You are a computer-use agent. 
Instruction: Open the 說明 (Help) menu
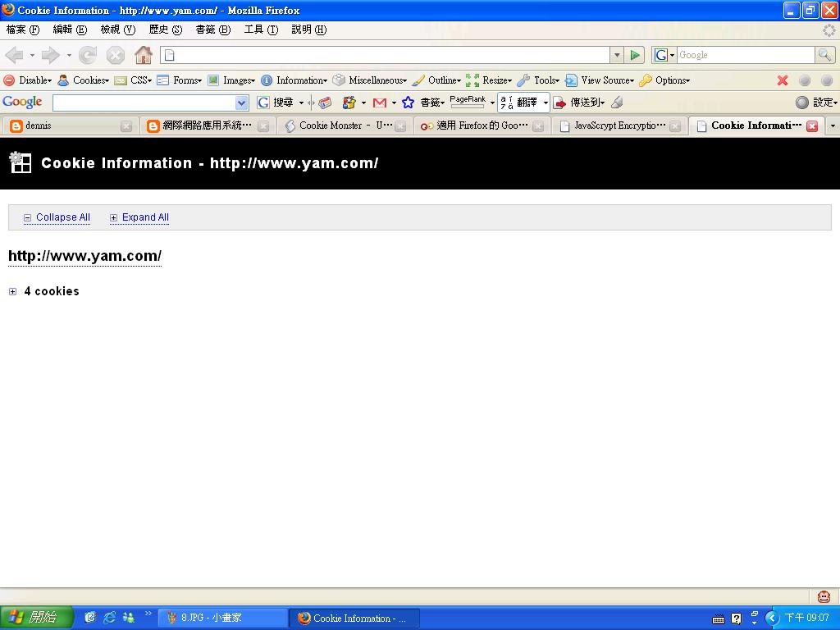(x=308, y=30)
